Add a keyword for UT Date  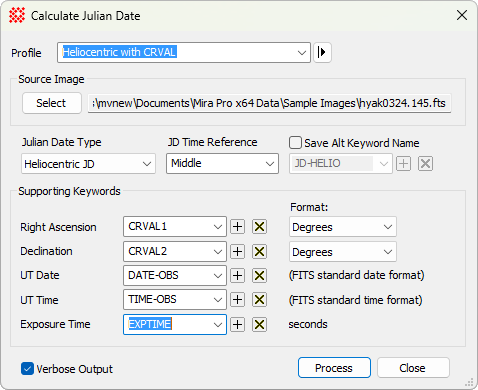pyautogui.click(x=237, y=276)
